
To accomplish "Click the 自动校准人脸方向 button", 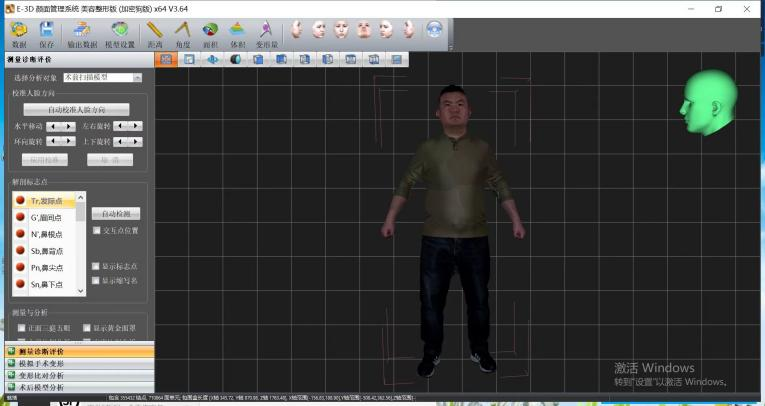I will (x=75, y=109).
